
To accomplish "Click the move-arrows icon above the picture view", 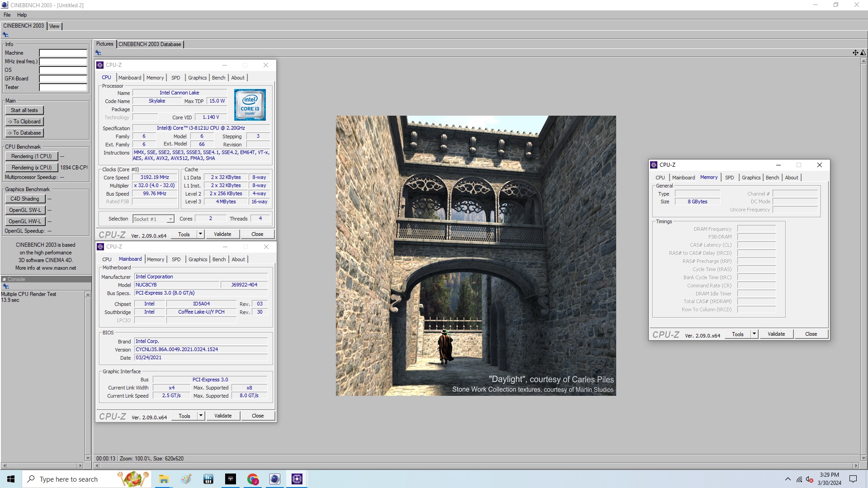I will [855, 53].
